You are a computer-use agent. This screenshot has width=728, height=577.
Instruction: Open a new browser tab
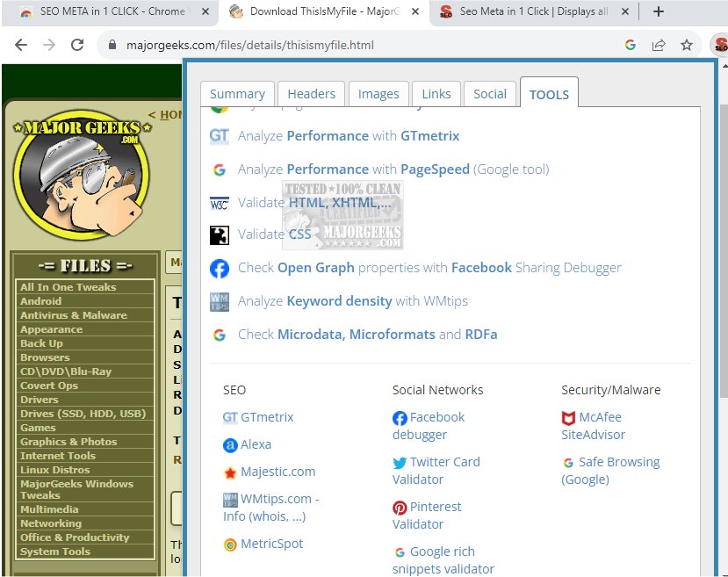click(x=658, y=11)
